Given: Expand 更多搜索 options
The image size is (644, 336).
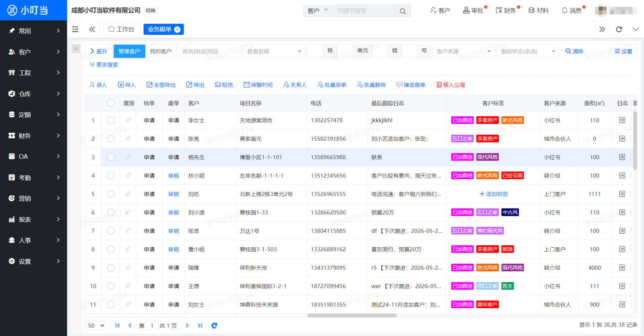Looking at the screenshot, I should click(104, 65).
